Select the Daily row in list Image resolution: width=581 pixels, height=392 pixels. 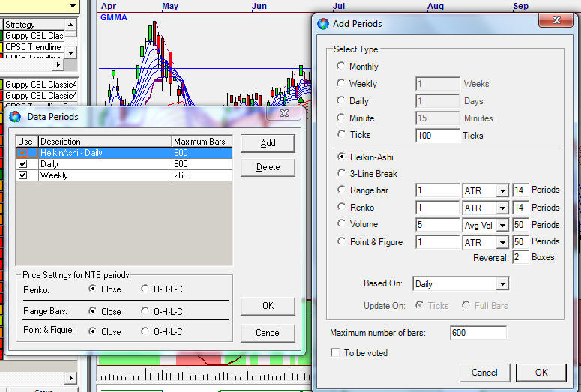click(105, 163)
